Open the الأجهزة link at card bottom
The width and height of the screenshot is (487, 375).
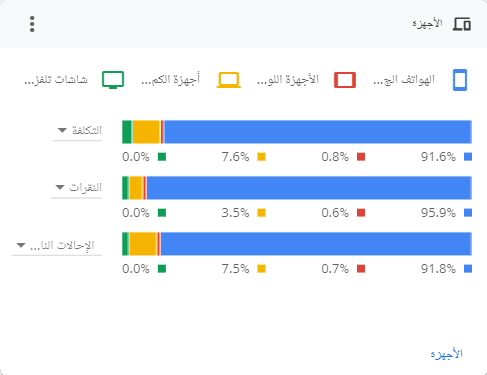tap(447, 353)
